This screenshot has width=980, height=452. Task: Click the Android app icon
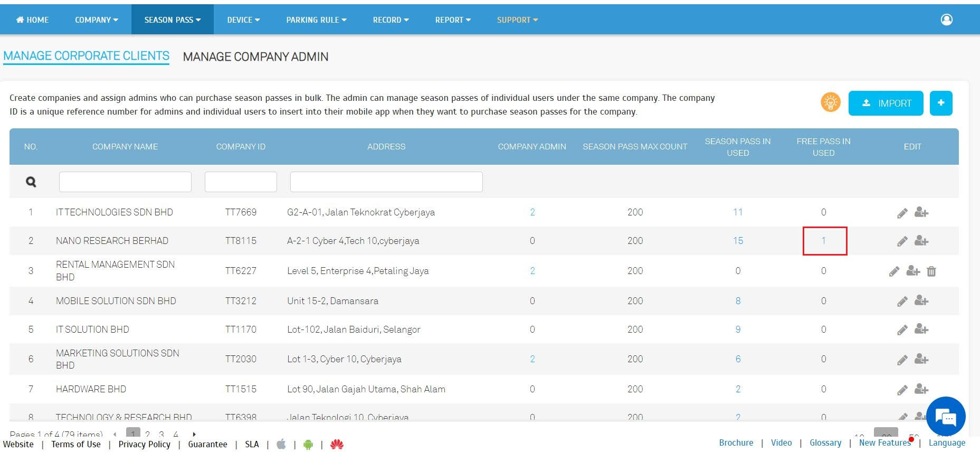click(x=308, y=445)
